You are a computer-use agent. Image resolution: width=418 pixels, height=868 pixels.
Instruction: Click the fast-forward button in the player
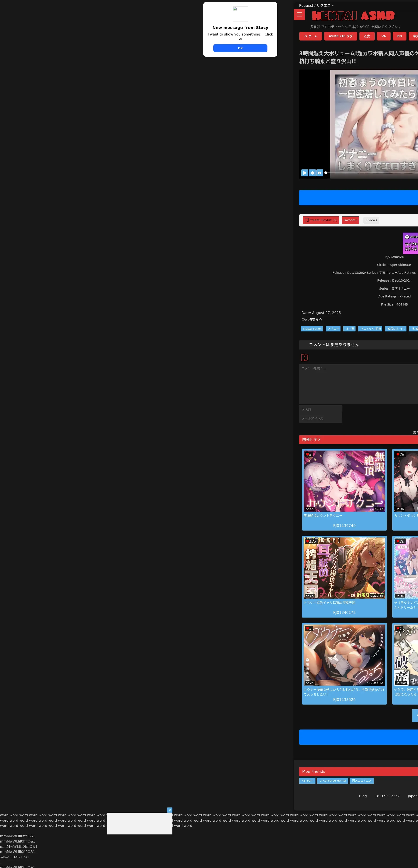pyautogui.click(x=320, y=173)
